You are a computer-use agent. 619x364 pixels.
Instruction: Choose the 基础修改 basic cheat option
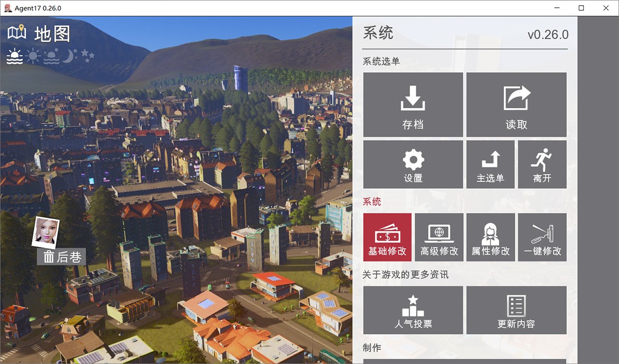point(387,237)
